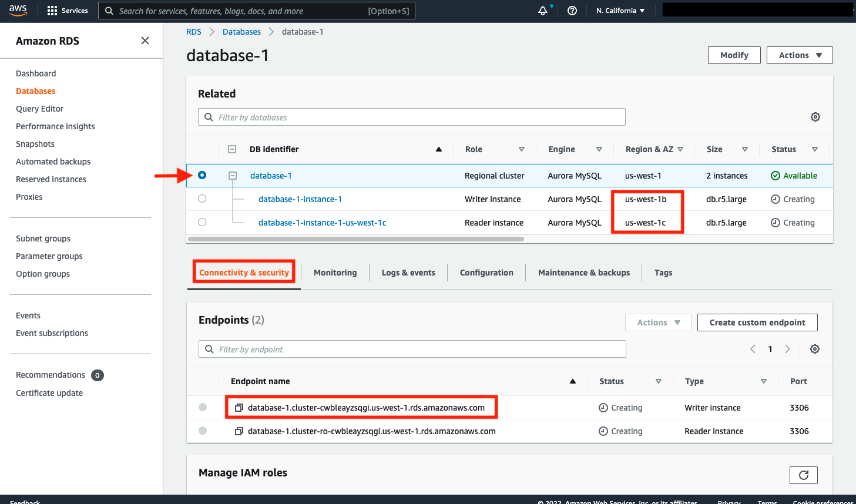The height and width of the screenshot is (504, 856).
Task: Select the writer cluster endpoint radio
Action: point(203,407)
